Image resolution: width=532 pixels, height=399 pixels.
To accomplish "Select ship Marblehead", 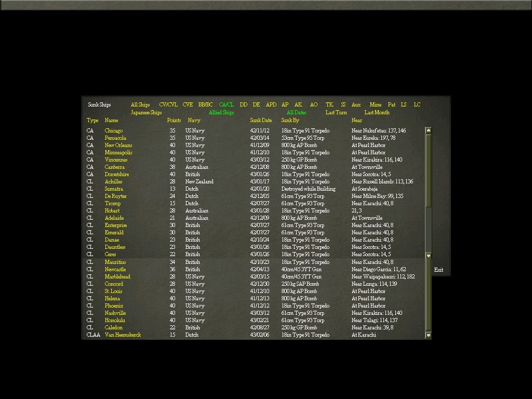I will (117, 277).
